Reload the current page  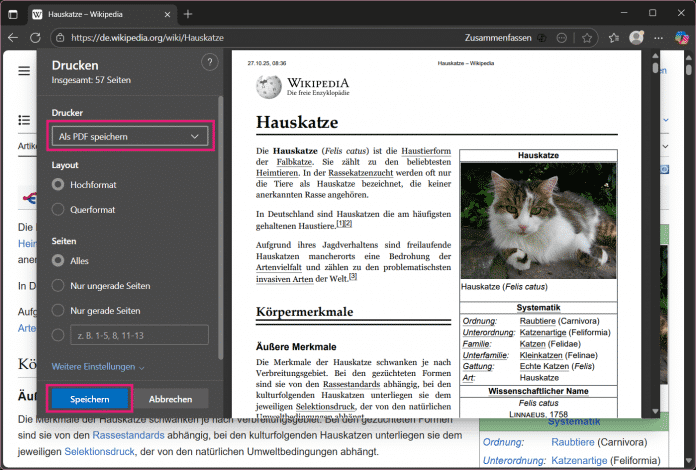(x=35, y=38)
